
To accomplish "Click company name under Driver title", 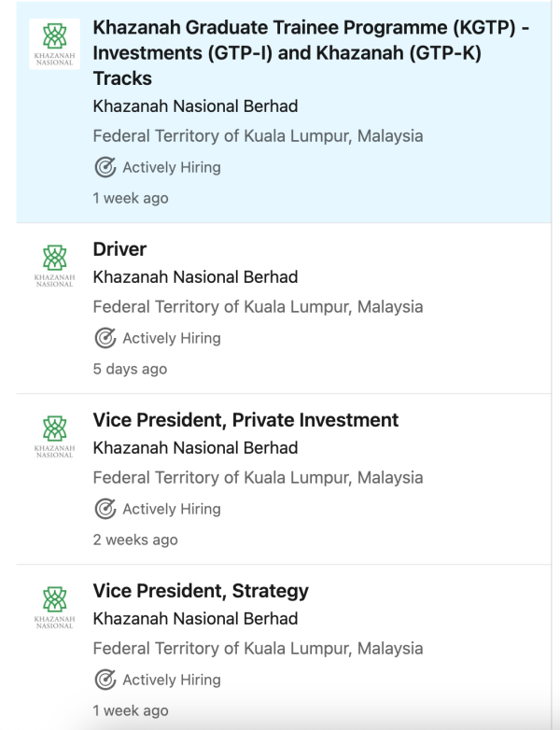I will coord(195,277).
